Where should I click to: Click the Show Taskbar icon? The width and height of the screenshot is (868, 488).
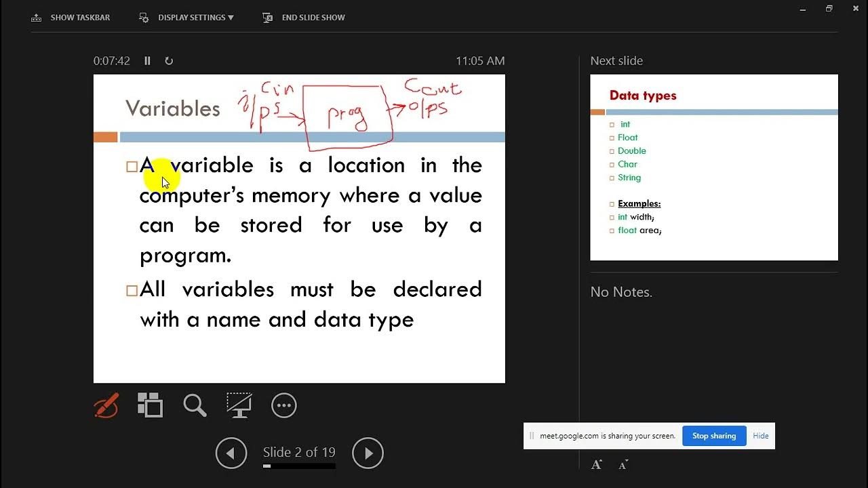point(36,18)
